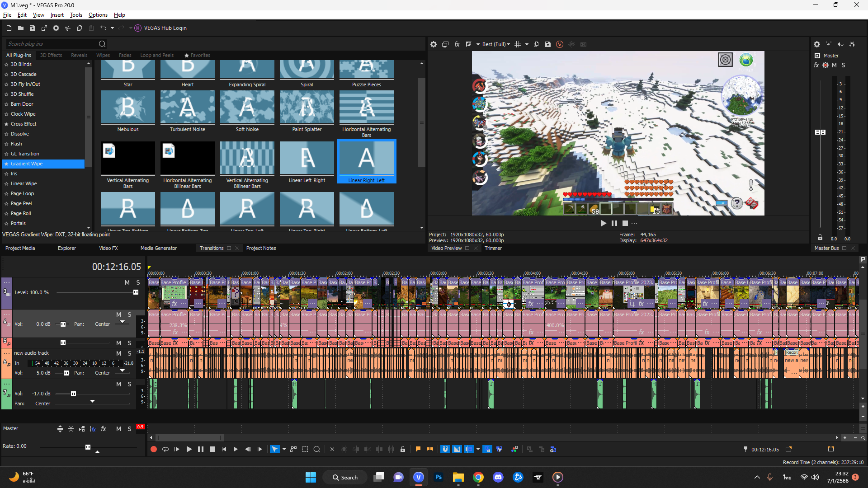Image resolution: width=868 pixels, height=488 pixels.
Task: Mute audio track 4
Action: tap(118, 314)
